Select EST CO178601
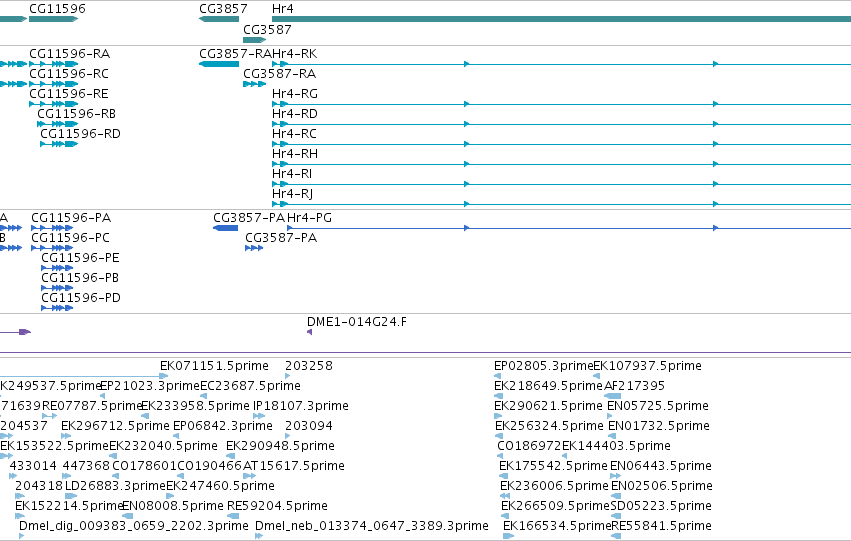Screen dimensions: 851x541 tap(144, 466)
